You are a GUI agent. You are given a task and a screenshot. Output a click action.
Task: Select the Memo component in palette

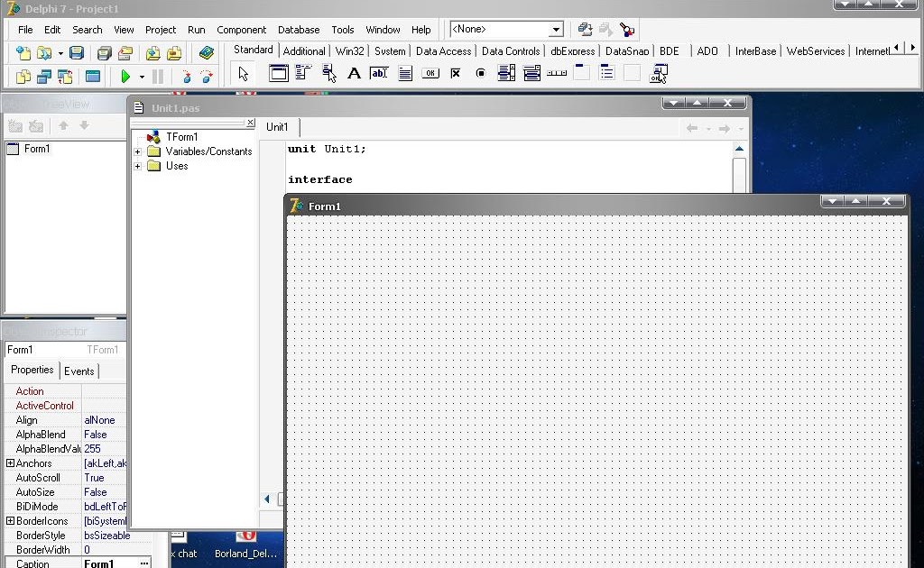coord(405,74)
